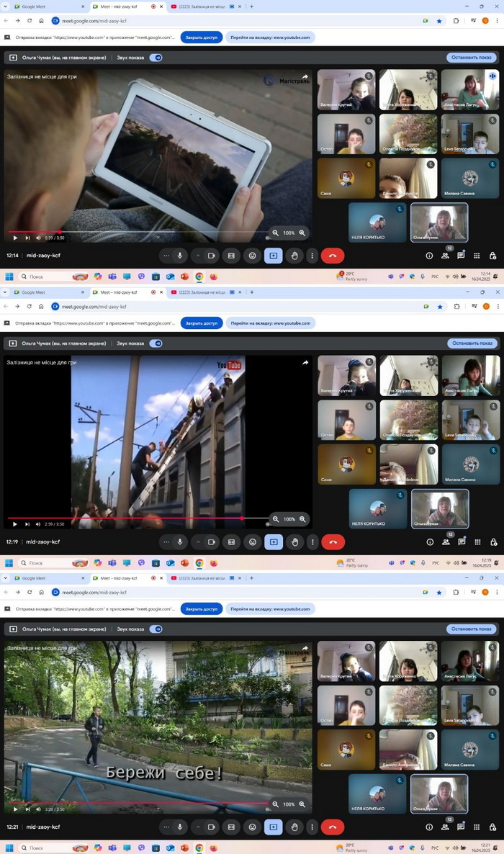Click 'Закрыть доступ' above the tablet video
Image resolution: width=504 pixels, height=854 pixels.
202,37
